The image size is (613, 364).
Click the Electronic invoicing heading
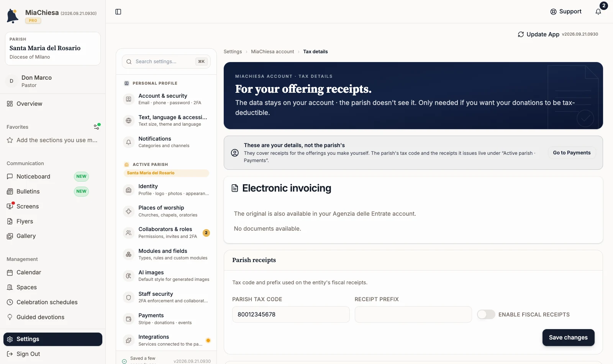click(x=287, y=188)
